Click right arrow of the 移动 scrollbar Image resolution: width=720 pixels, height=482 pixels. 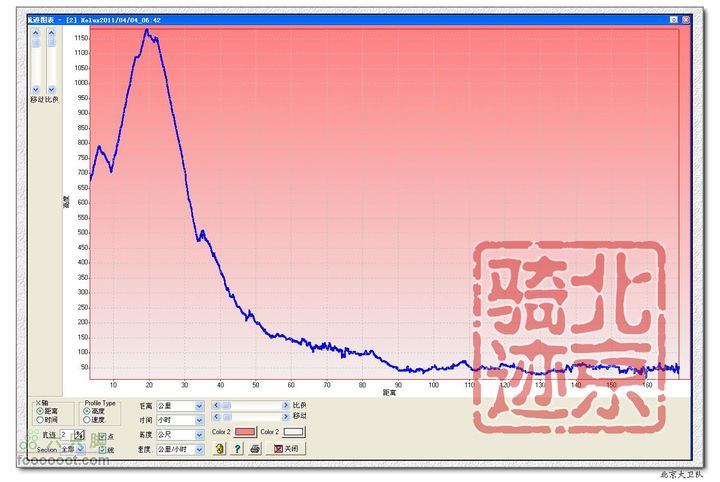pyautogui.click(x=286, y=416)
